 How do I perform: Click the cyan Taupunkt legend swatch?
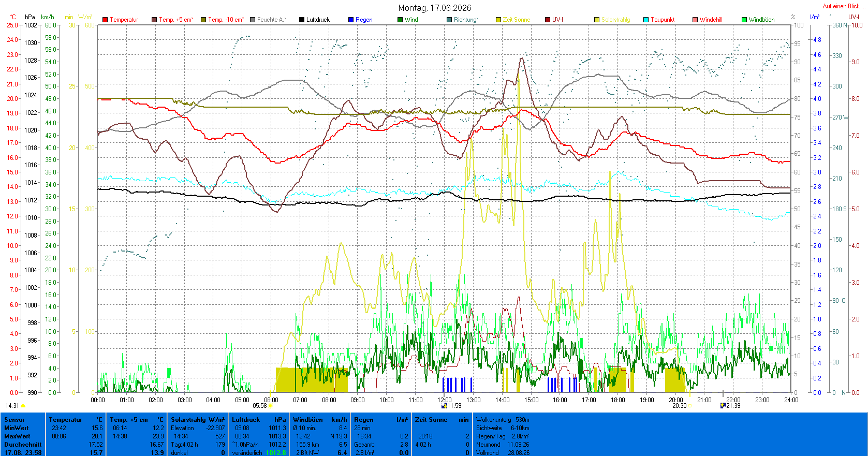tap(646, 20)
